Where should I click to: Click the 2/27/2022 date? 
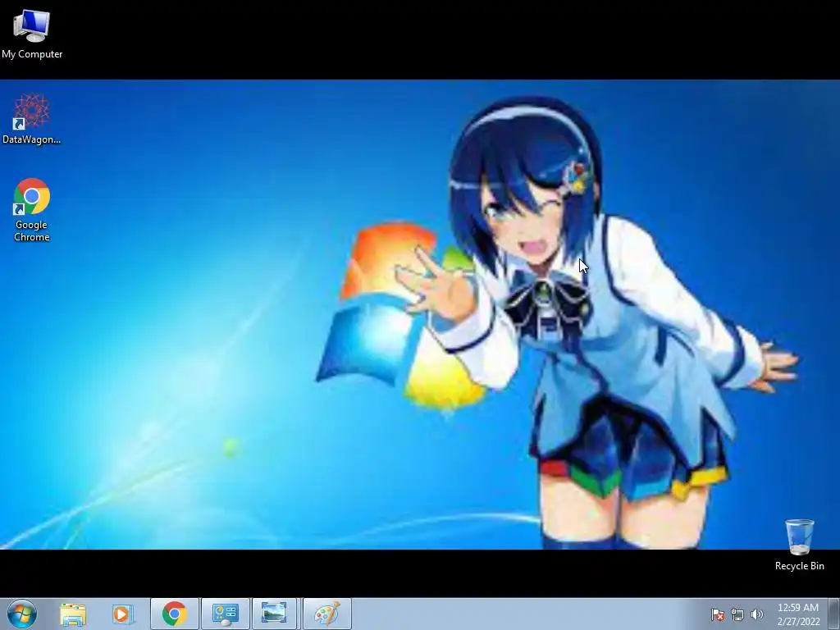tap(798, 622)
